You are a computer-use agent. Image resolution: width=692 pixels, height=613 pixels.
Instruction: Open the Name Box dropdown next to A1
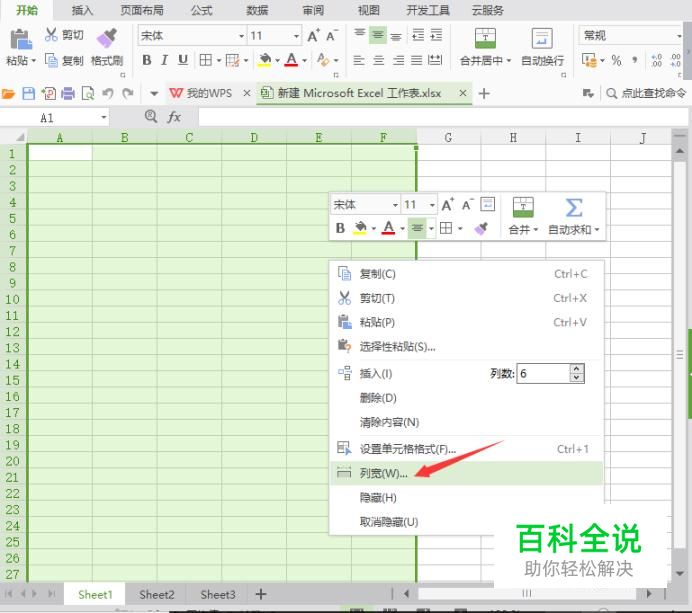coord(104,117)
